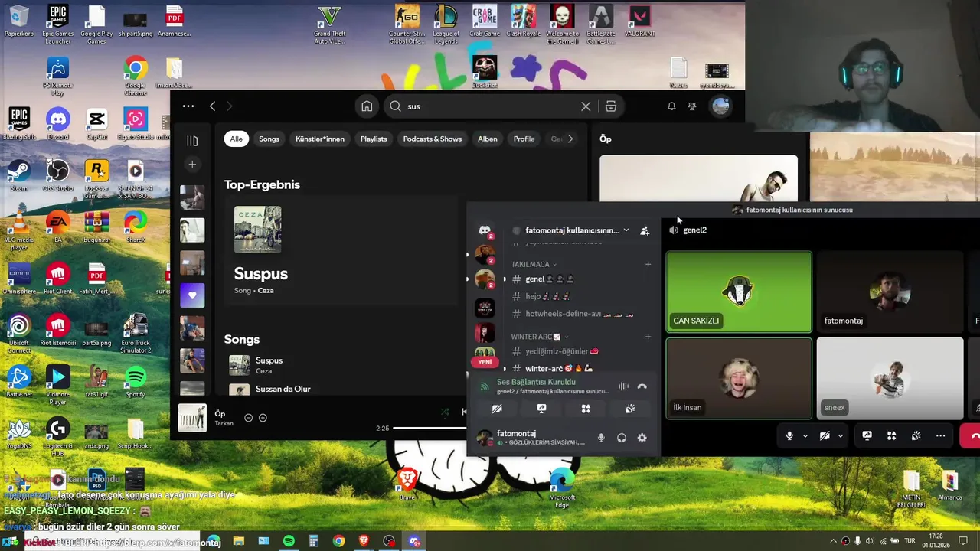Open artist link Ceza in top result
The width and height of the screenshot is (980, 551).
click(x=266, y=291)
